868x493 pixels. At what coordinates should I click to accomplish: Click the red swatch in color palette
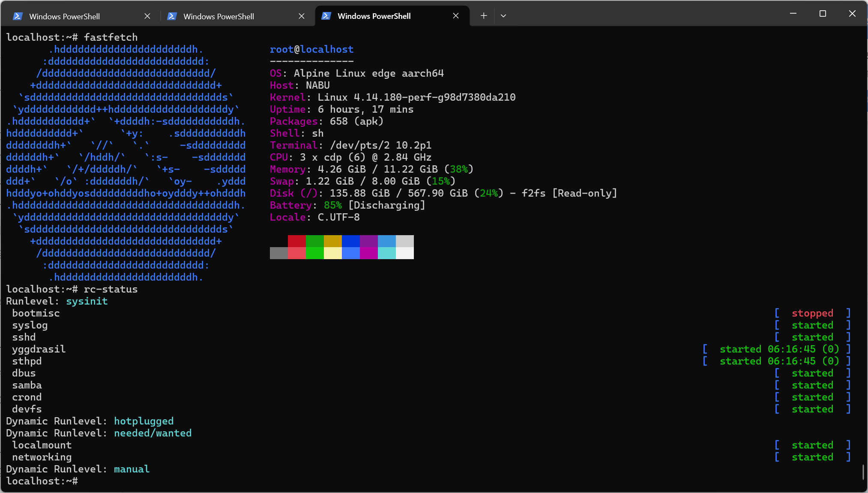(296, 241)
